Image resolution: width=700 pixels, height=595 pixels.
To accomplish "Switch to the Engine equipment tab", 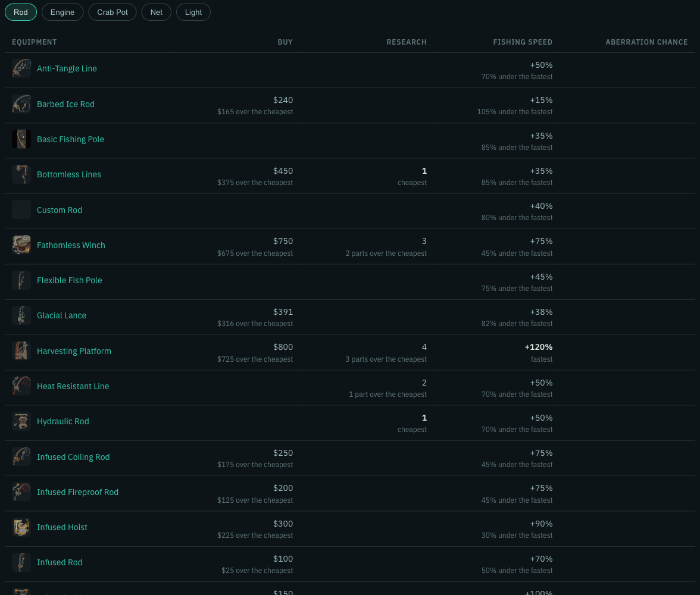I will (x=62, y=12).
